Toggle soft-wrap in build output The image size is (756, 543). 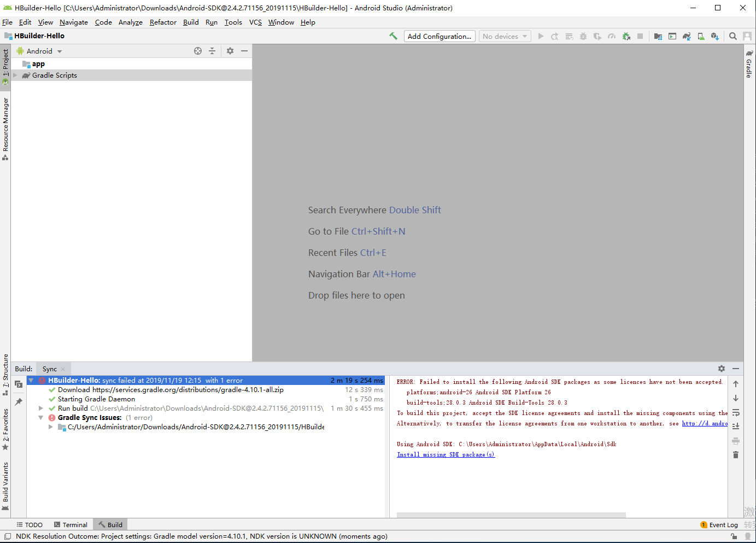tap(736, 412)
